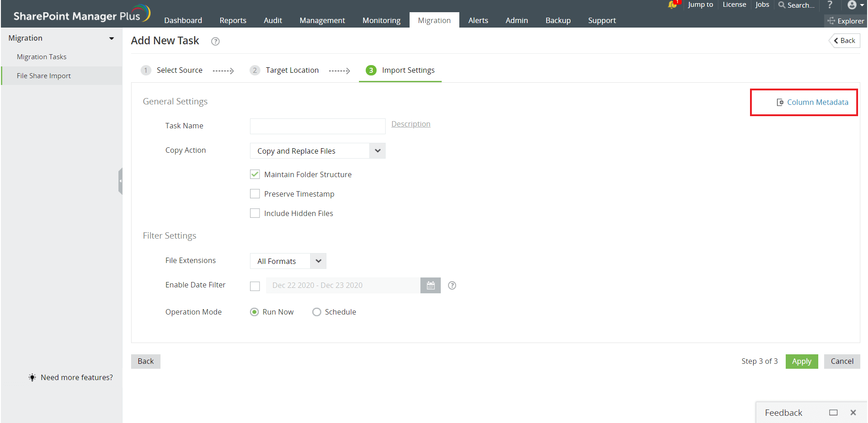Screen dimensions: 868x423
Task: Select step 3 Import Settings
Action: click(x=400, y=70)
